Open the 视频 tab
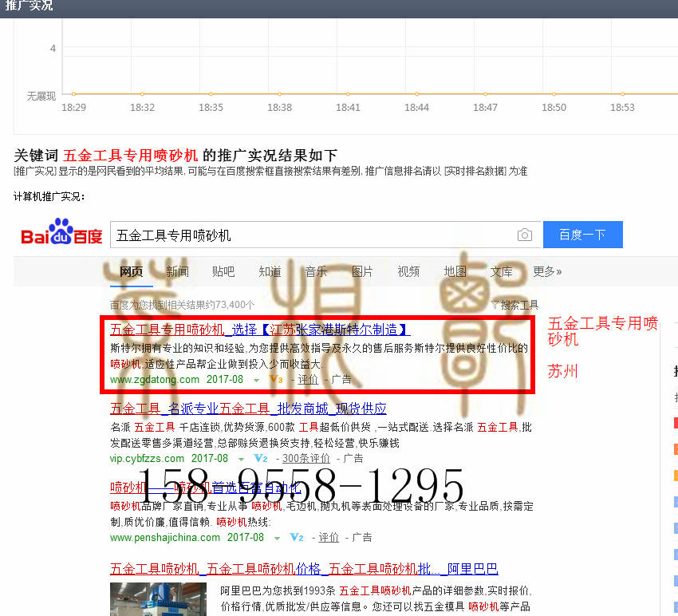The image size is (678, 616). tap(408, 271)
